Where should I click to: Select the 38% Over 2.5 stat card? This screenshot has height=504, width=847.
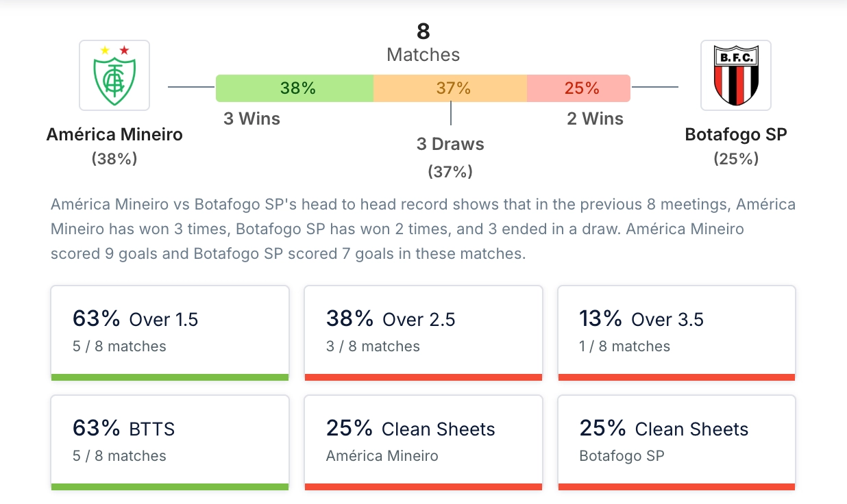point(423,331)
